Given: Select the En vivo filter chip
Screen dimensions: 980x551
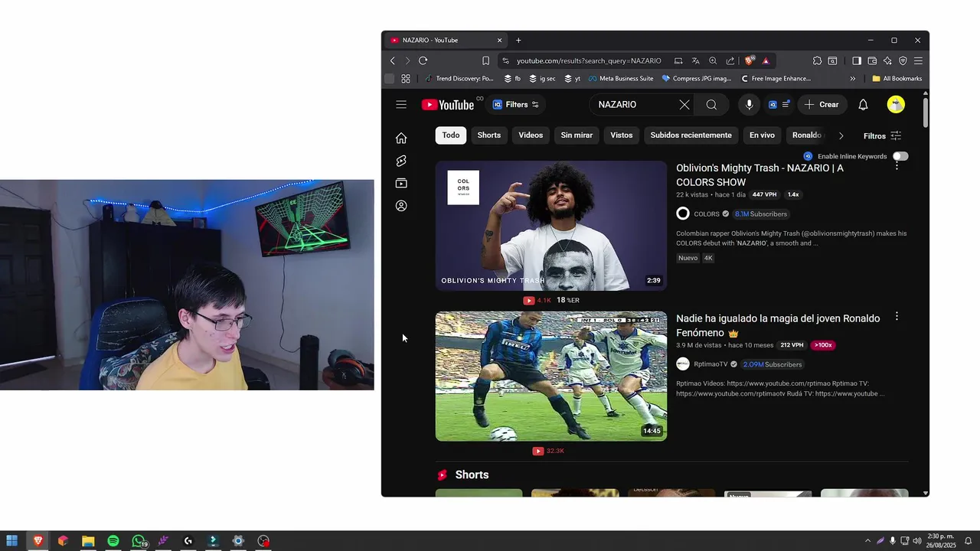Looking at the screenshot, I should pos(762,135).
